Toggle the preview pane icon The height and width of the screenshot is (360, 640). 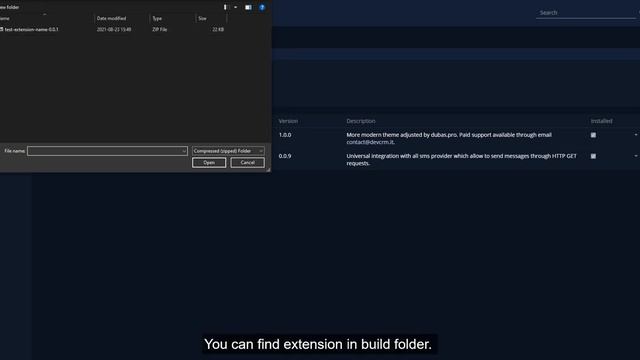click(x=248, y=7)
